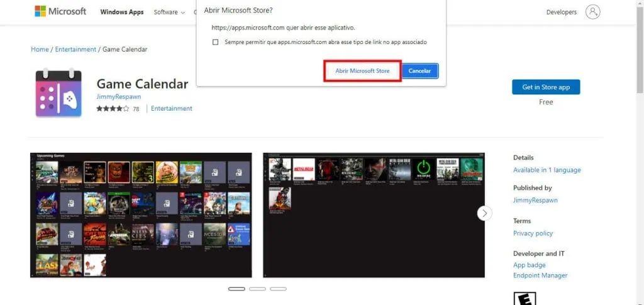
Task: Open the account sign-in avatar icon
Action: pyautogui.click(x=592, y=12)
